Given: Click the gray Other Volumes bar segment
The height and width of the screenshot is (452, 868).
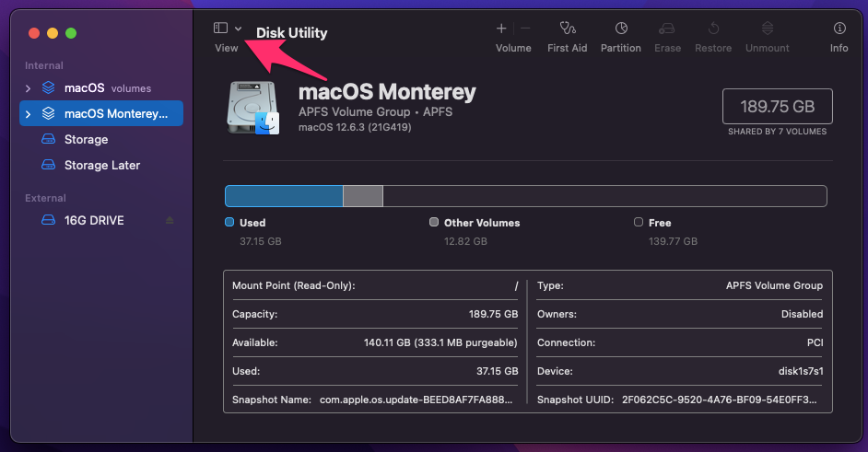Looking at the screenshot, I should pyautogui.click(x=363, y=196).
